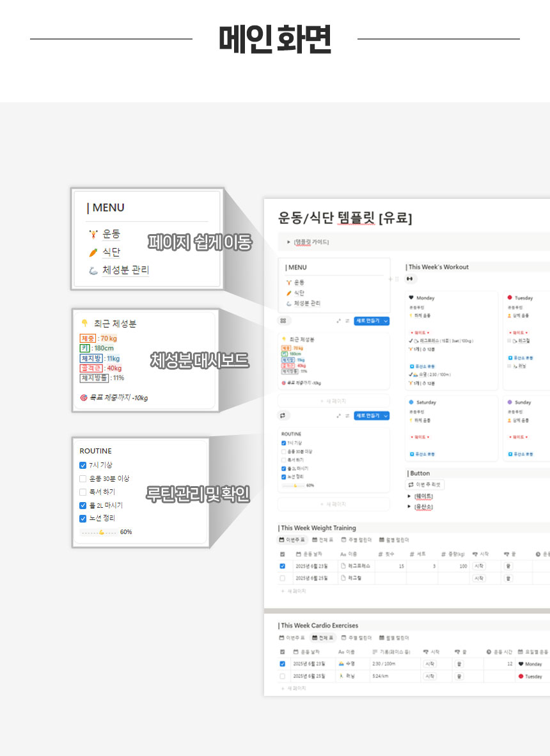This screenshot has height=756, width=550.
Task: Open 운동 link in enlarged MENU callout
Action: coord(111,234)
